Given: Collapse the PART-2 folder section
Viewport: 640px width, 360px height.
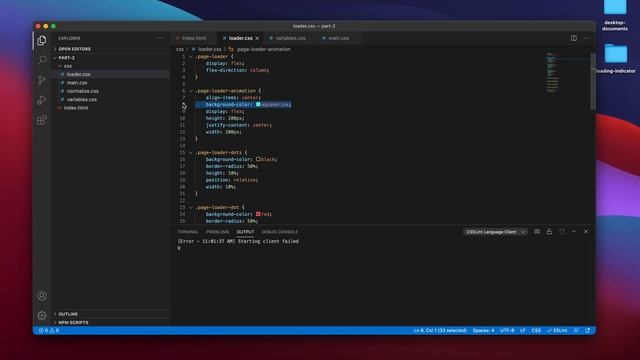Looking at the screenshot, I should pyautogui.click(x=67, y=58).
